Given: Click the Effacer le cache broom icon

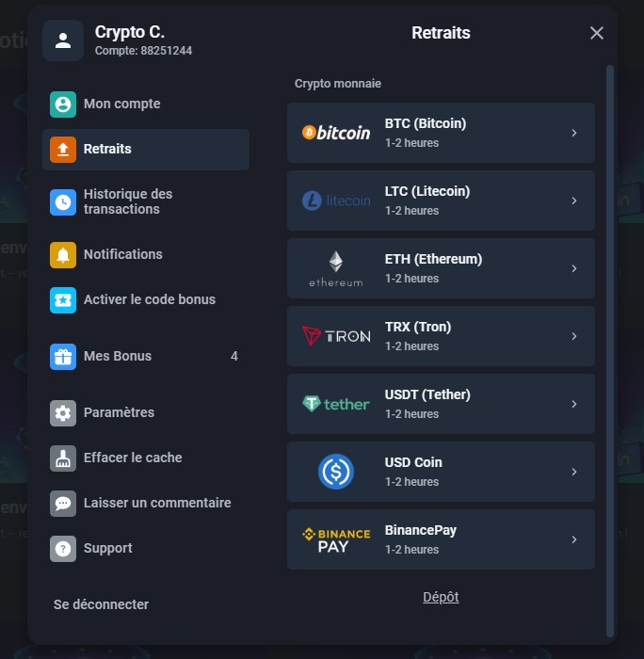Looking at the screenshot, I should [x=63, y=458].
